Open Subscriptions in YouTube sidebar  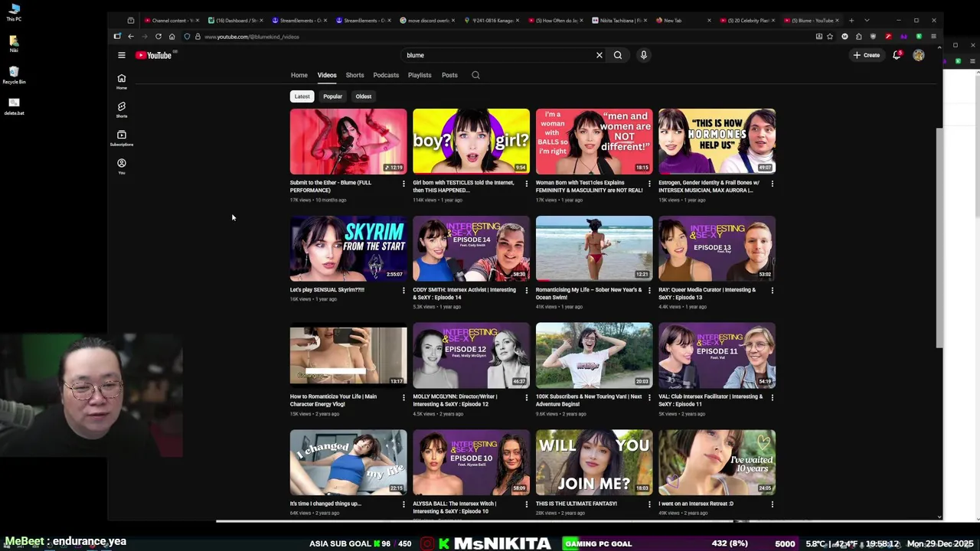121,138
